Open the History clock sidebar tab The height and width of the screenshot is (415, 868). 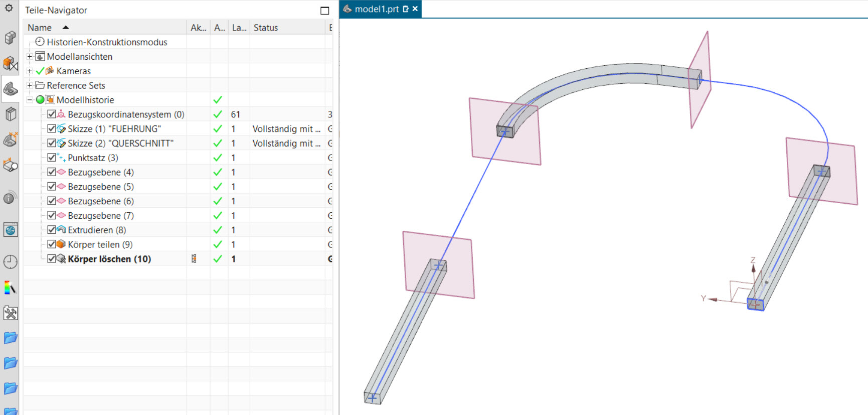click(x=10, y=262)
